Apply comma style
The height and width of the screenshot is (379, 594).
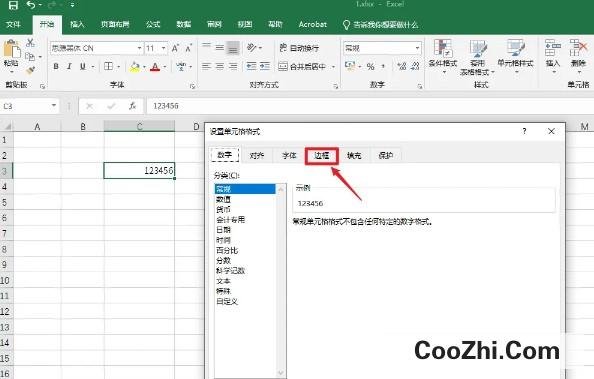pyautogui.click(x=383, y=67)
